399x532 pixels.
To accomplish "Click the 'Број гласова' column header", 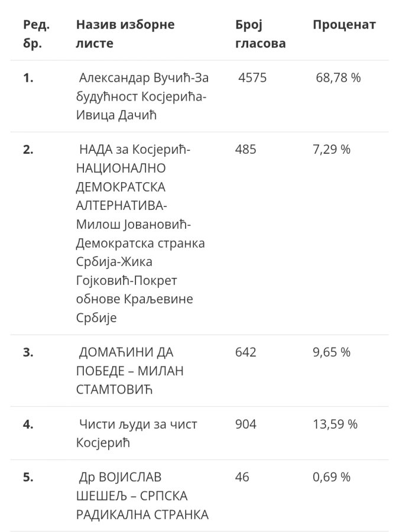I will (x=260, y=34).
